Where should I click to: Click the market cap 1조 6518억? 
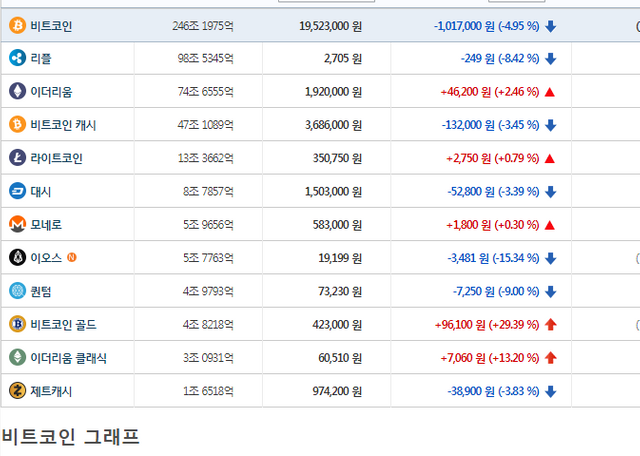(x=208, y=391)
